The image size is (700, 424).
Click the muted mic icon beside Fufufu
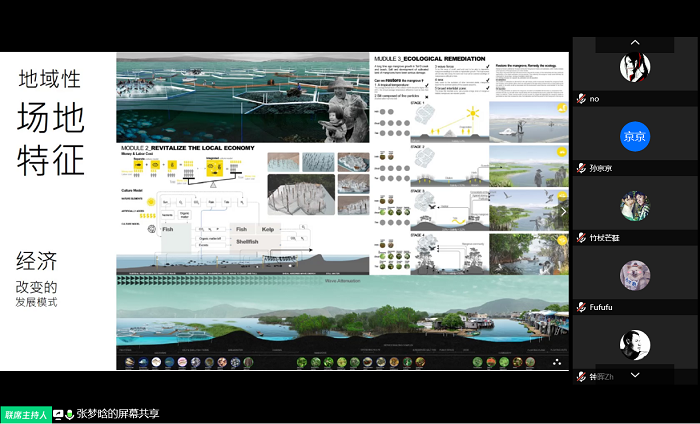click(580, 307)
